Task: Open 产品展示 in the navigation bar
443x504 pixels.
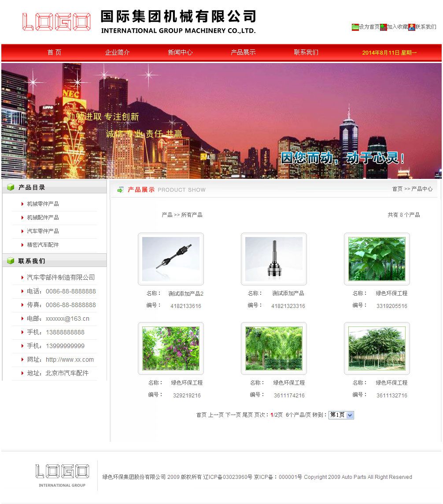Action: point(243,52)
